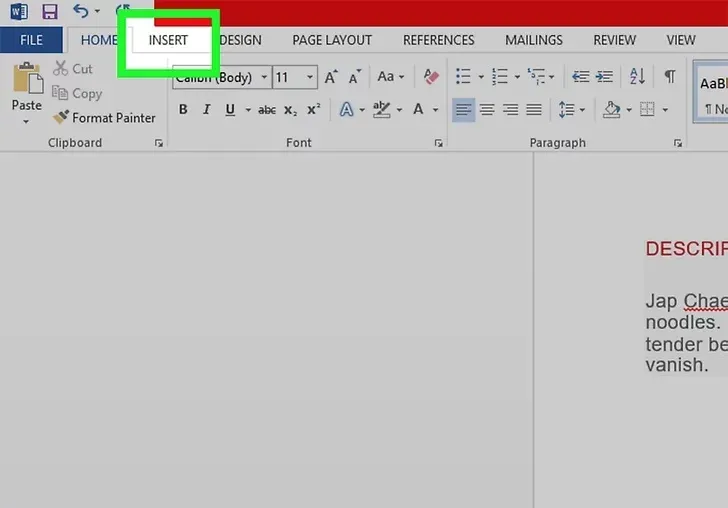Toggle Superscript formatting
Viewport: 728px width, 508px height.
[x=314, y=110]
